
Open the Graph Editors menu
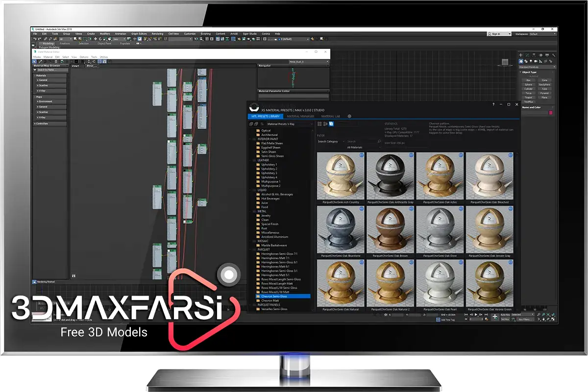click(x=139, y=34)
